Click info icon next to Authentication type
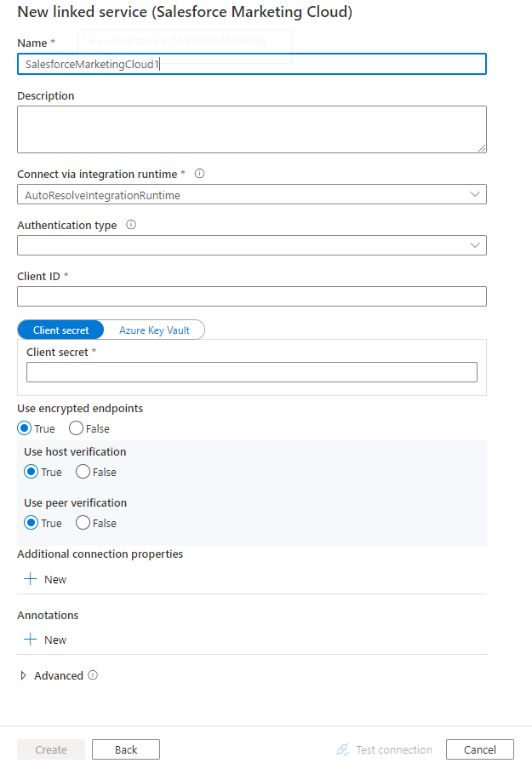The height and width of the screenshot is (769, 532). pos(131,226)
